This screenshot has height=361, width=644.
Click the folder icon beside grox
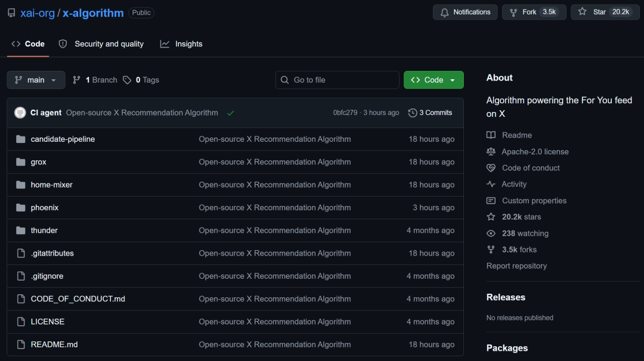20,162
